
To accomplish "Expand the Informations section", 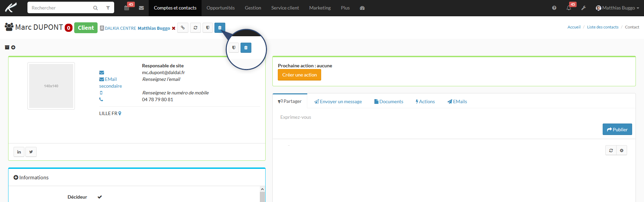I will point(31,178).
